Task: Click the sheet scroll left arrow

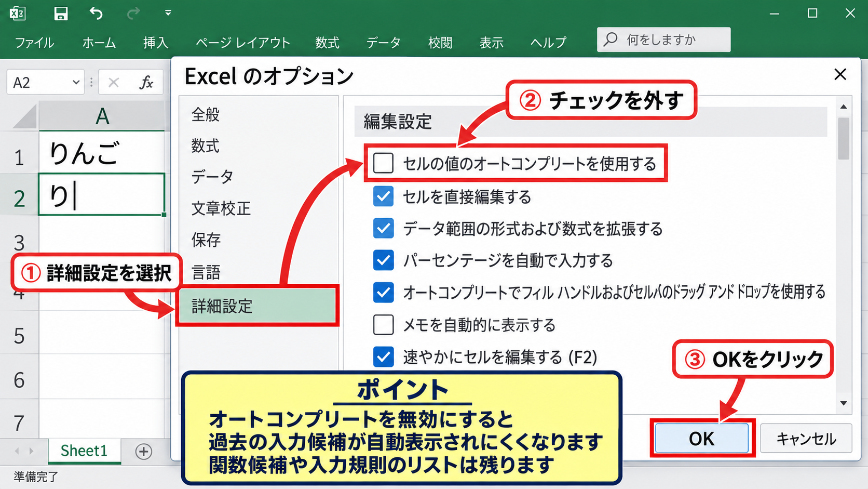Action: (17, 451)
